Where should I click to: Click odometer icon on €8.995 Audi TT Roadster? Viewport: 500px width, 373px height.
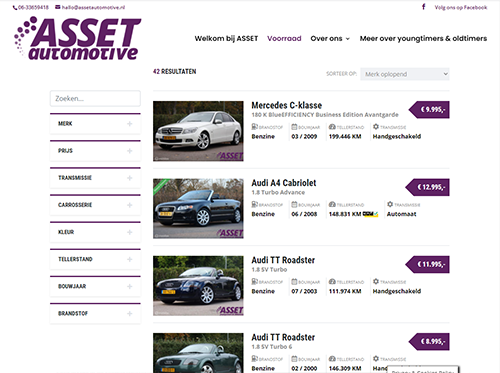[x=332, y=359]
